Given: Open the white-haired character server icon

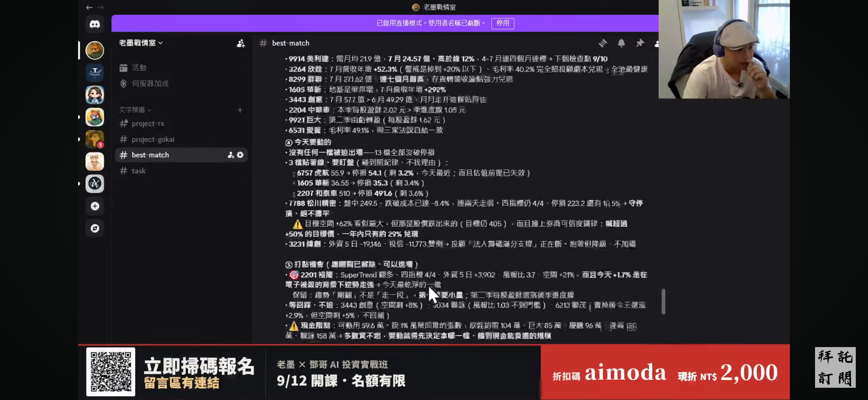Looking at the screenshot, I should (95, 161).
